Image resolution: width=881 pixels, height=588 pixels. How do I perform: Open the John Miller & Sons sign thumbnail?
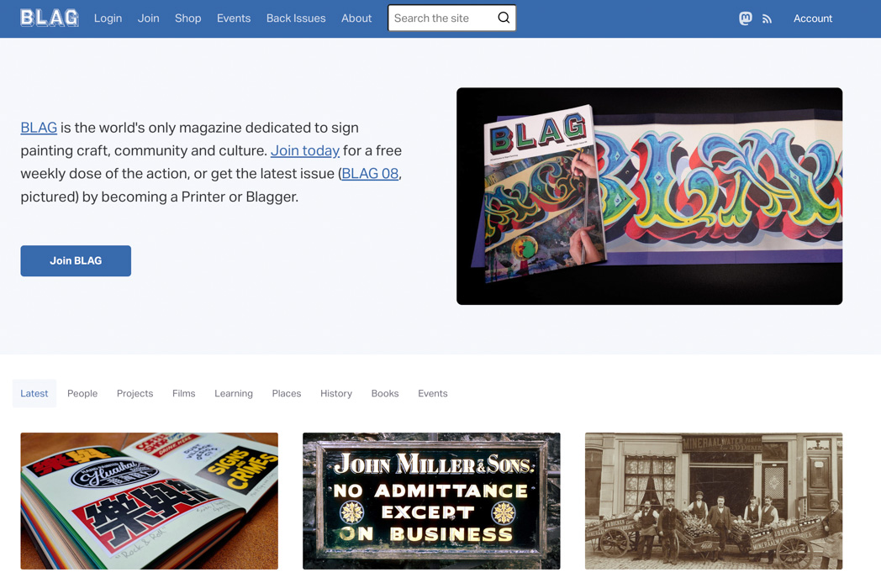431,501
